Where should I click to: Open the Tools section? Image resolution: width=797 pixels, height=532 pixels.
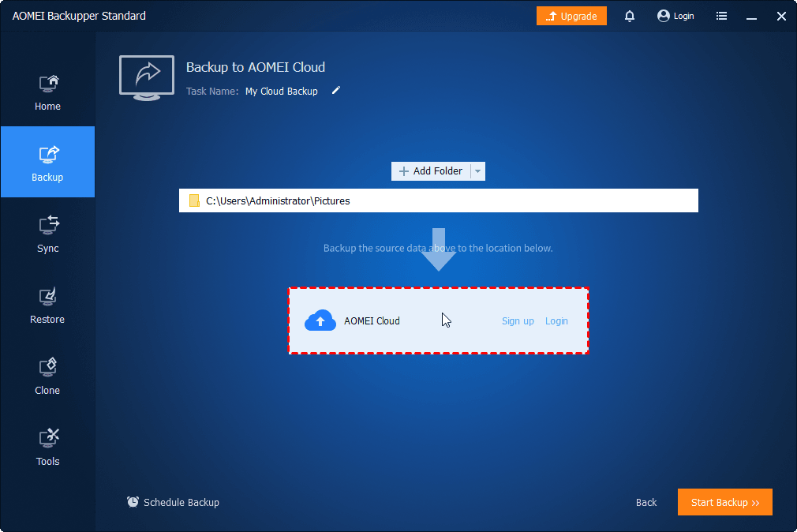[x=48, y=447]
